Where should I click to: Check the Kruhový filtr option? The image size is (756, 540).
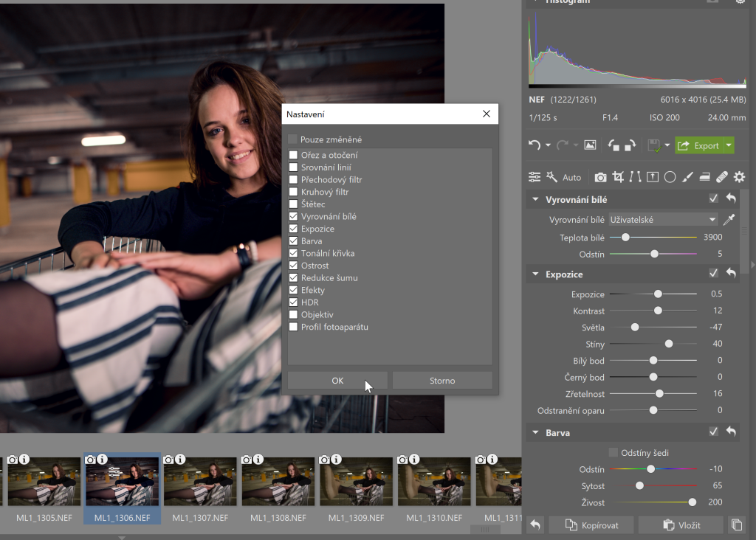click(293, 192)
